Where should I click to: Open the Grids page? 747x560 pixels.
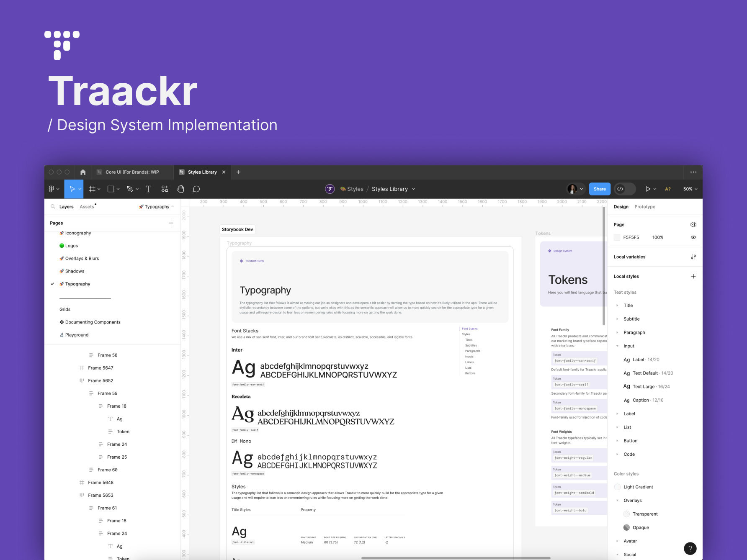coord(65,310)
